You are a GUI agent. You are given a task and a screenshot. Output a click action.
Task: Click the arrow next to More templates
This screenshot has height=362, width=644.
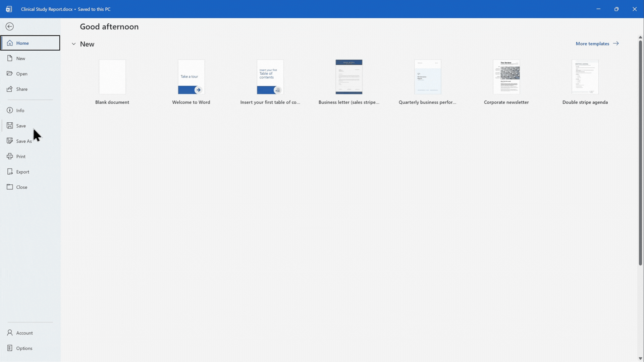616,44
